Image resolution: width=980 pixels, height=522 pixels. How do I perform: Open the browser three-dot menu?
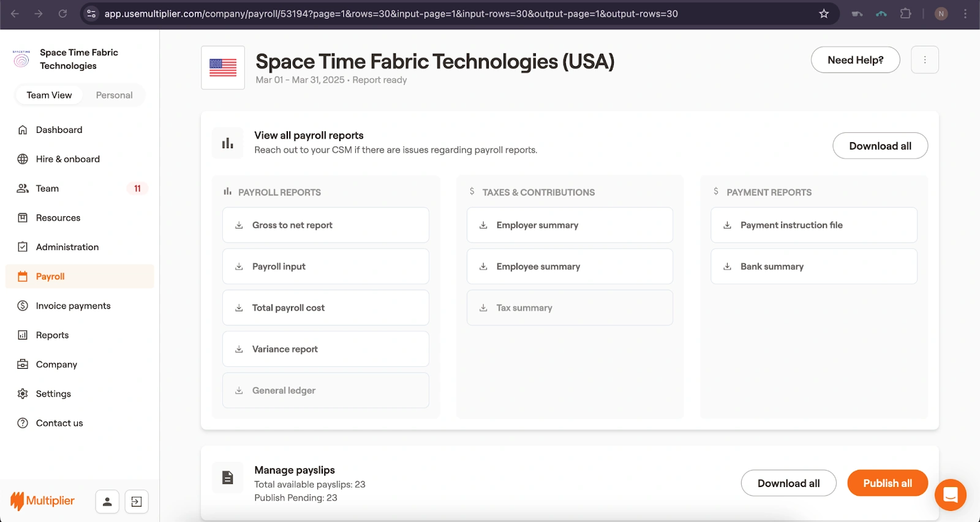coord(965,13)
